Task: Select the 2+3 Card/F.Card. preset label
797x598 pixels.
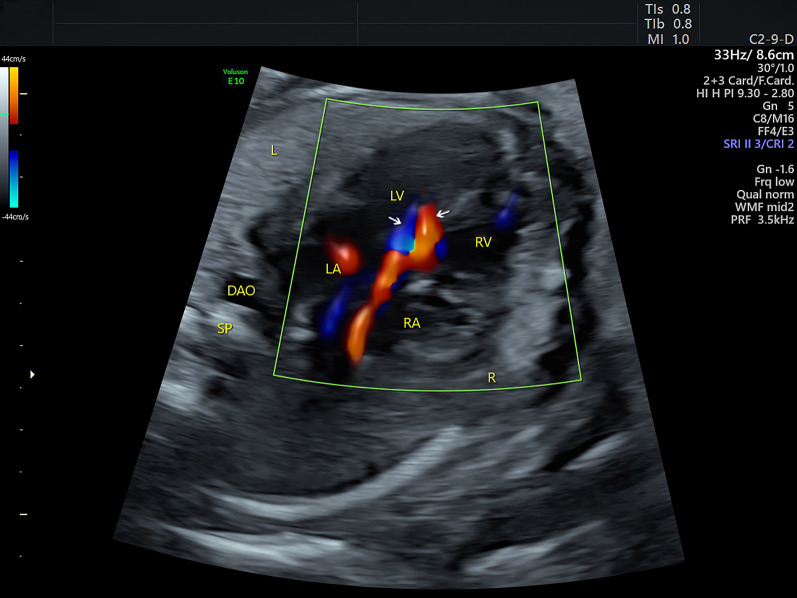Action: point(748,81)
